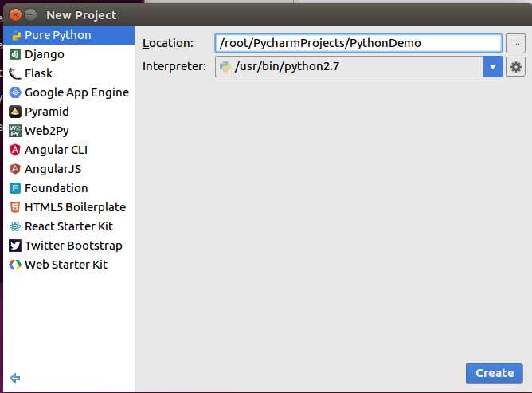Close the New Project dialog
The height and width of the screenshot is (393, 532).
[x=15, y=15]
